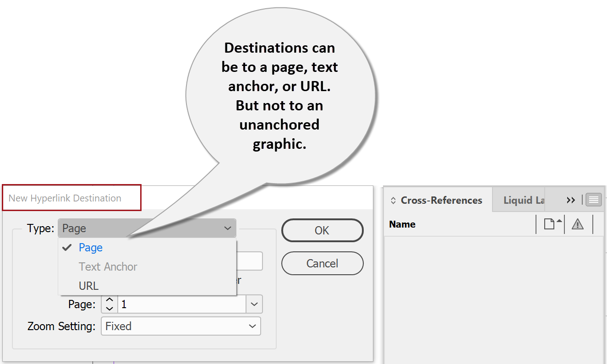Expand the Page number dropdown arrow
The height and width of the screenshot is (364, 607).
[254, 304]
